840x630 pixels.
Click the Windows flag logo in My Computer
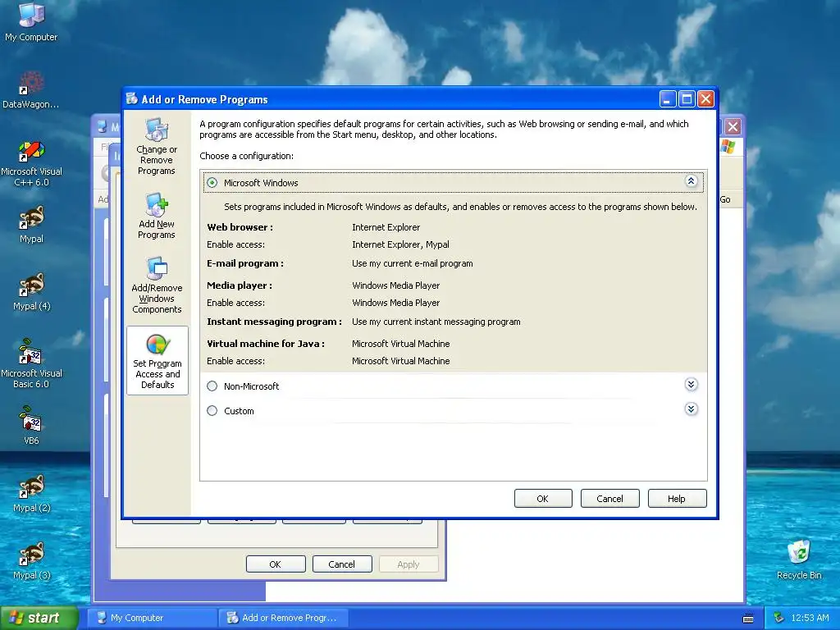(x=728, y=146)
